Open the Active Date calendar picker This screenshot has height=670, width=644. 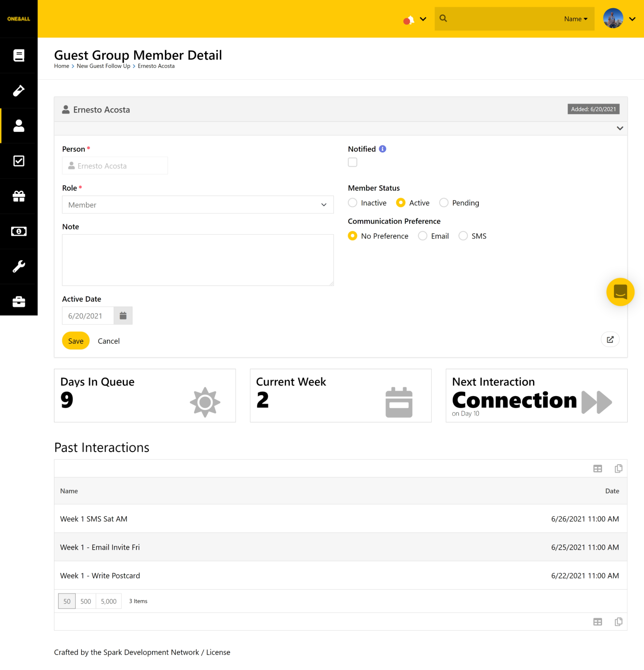(123, 315)
